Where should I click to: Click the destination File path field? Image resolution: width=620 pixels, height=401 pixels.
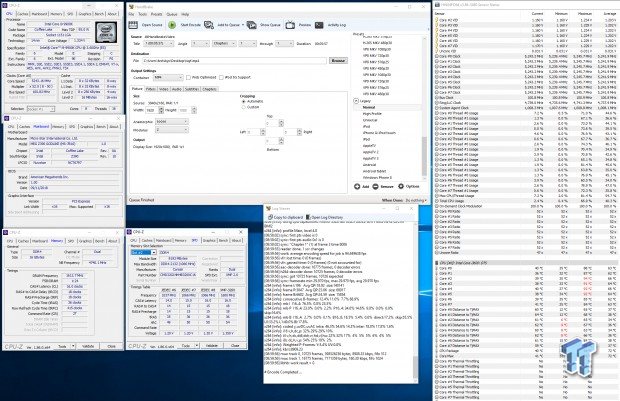tap(234, 61)
